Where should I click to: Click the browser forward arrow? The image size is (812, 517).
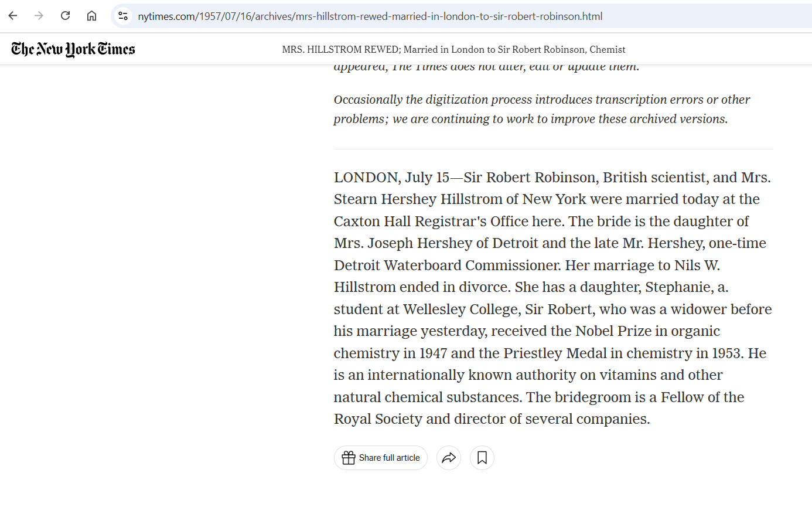39,16
